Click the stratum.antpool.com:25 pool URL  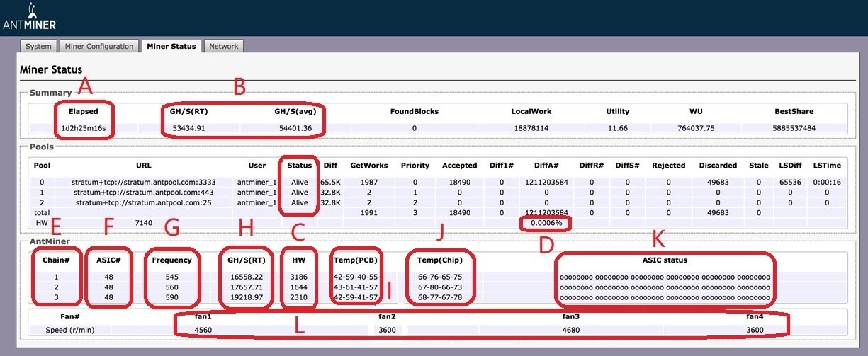(x=144, y=202)
